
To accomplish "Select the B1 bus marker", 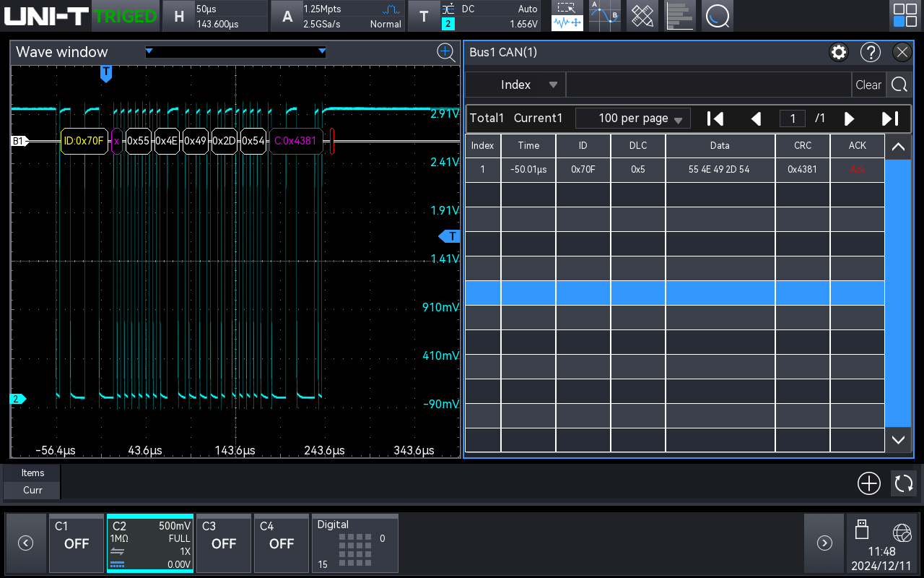I will 19,141.
